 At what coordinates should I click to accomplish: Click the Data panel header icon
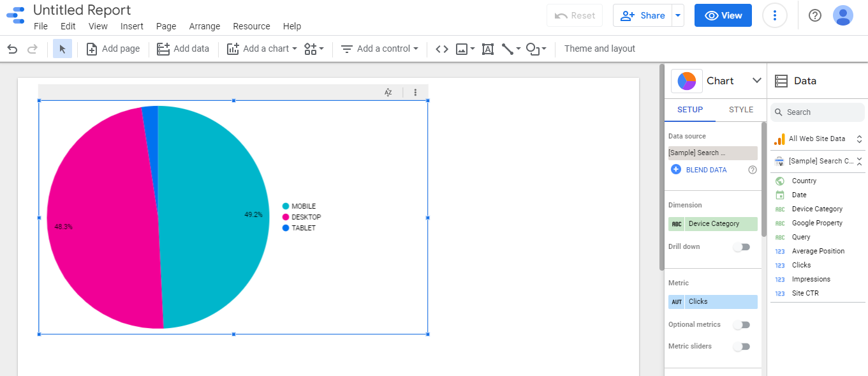click(781, 81)
